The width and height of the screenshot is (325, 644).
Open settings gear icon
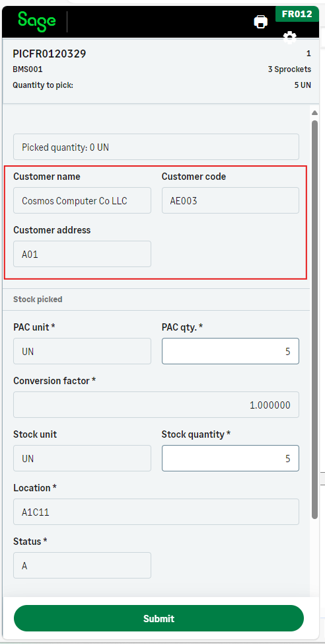[x=290, y=38]
